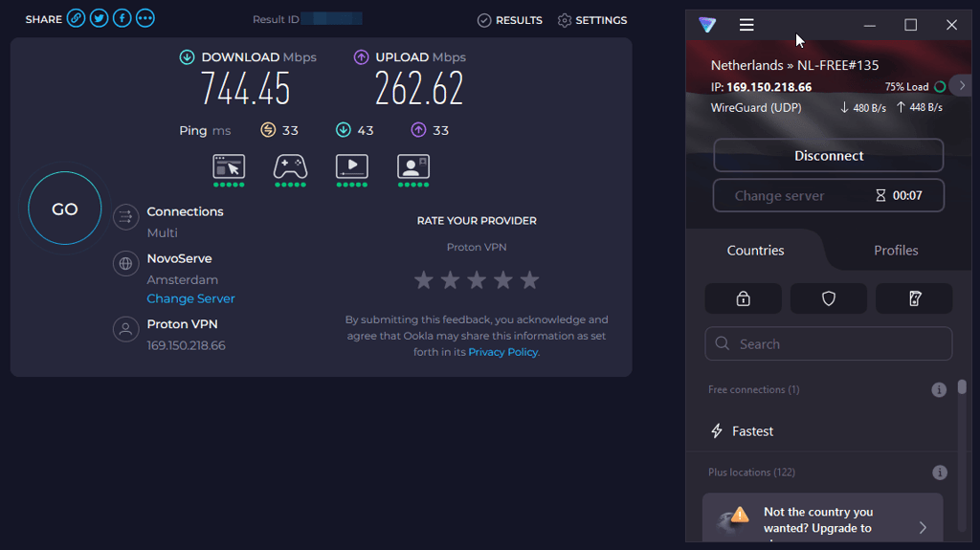The width and height of the screenshot is (980, 550).
Task: Expand the connection details arrow
Action: pos(963,86)
